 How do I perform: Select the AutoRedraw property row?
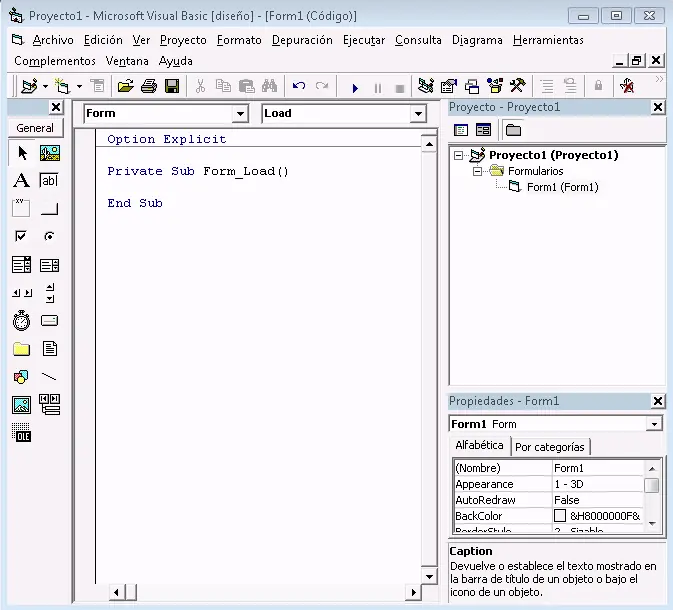pos(548,500)
